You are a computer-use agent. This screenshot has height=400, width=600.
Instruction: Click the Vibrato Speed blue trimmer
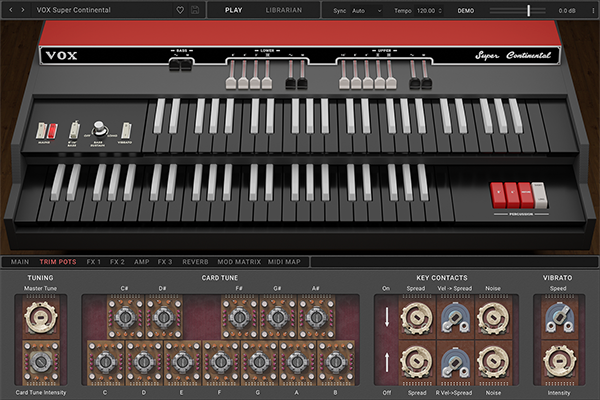pos(559,317)
